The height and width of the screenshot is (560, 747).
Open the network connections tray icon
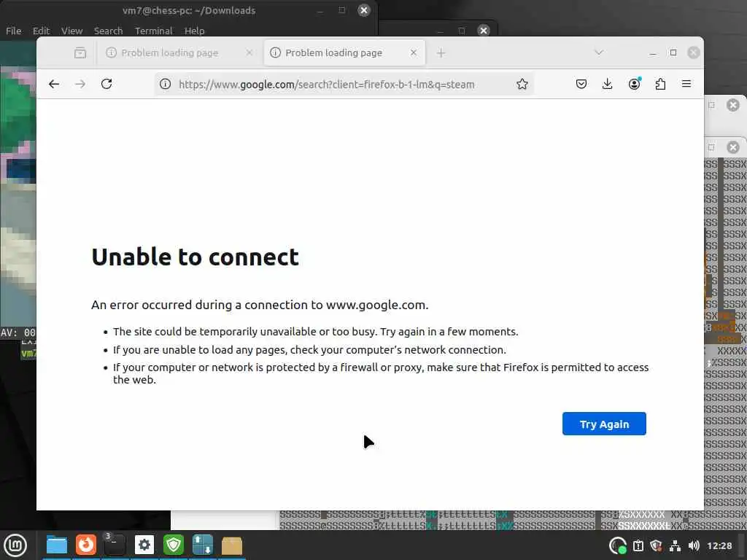(675, 545)
